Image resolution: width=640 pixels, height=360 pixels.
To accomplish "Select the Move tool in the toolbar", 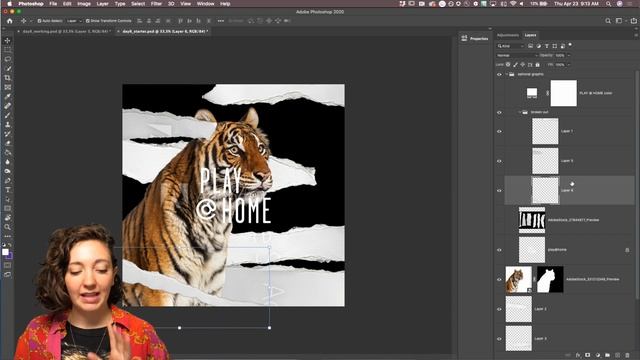I will [7, 40].
